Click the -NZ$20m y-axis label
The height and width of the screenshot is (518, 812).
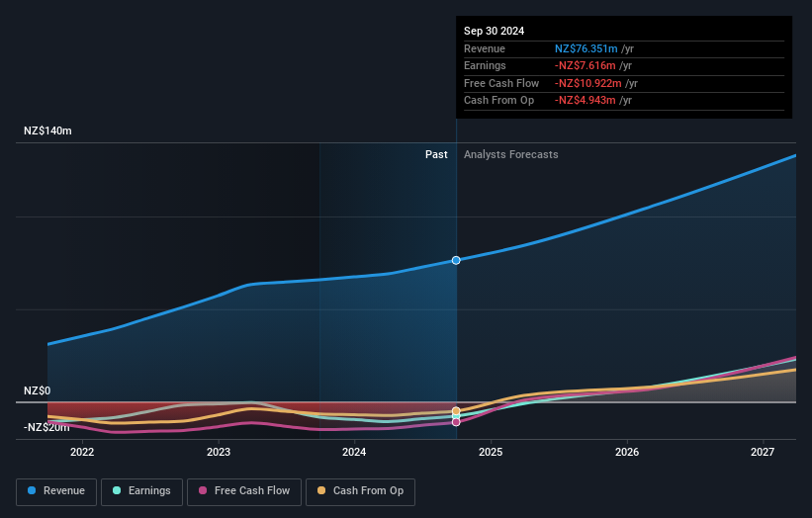pyautogui.click(x=46, y=427)
